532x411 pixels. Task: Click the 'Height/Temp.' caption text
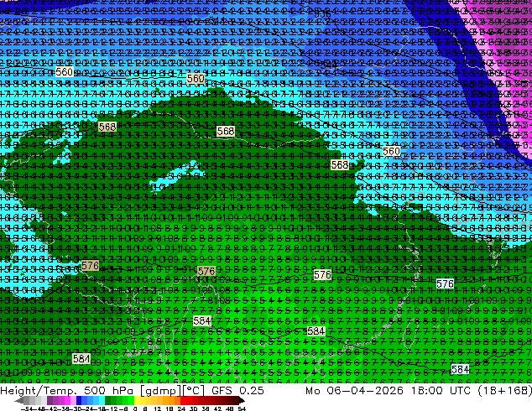tap(39, 391)
